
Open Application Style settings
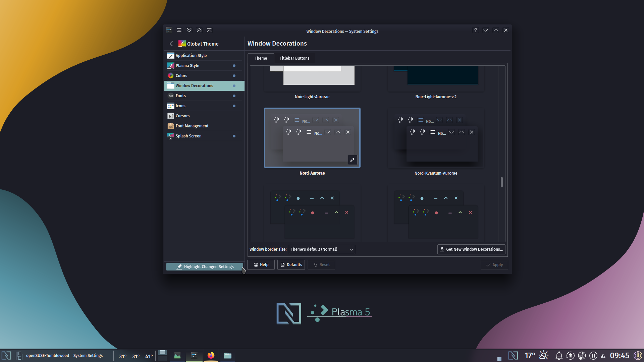204,56
